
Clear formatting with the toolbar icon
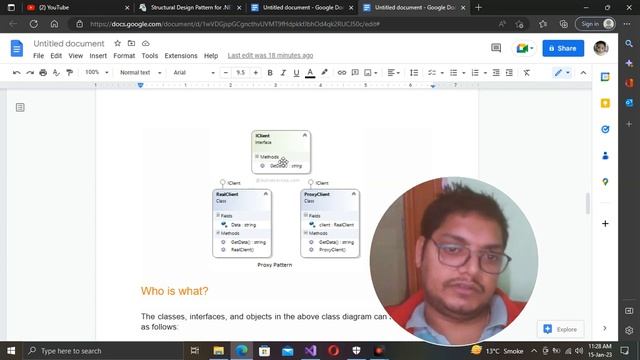[x=527, y=73]
